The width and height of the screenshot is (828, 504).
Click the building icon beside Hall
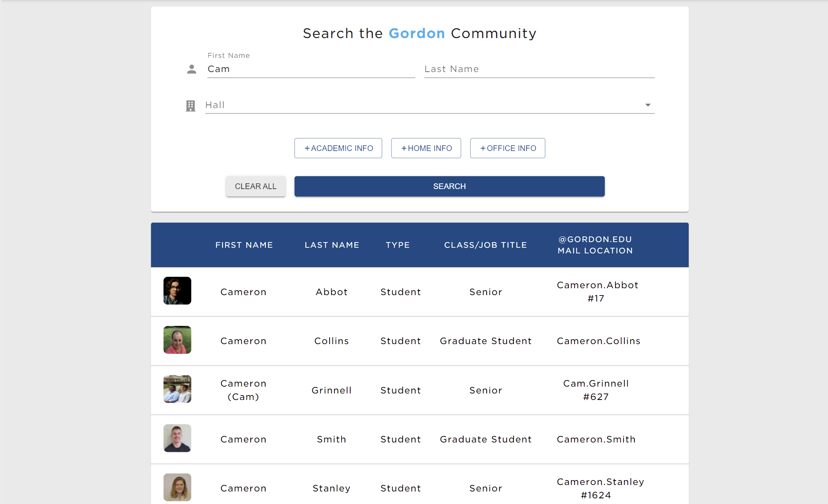point(190,106)
